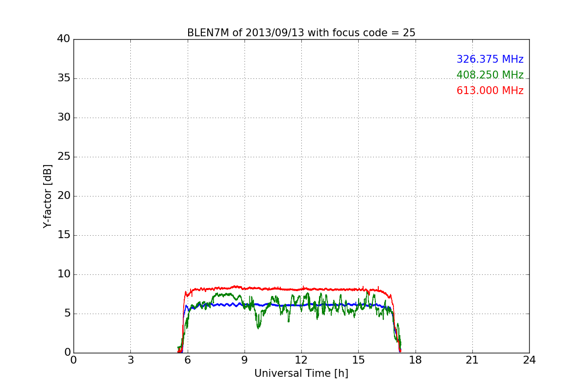Click y-axis tick label 30

click(64, 118)
